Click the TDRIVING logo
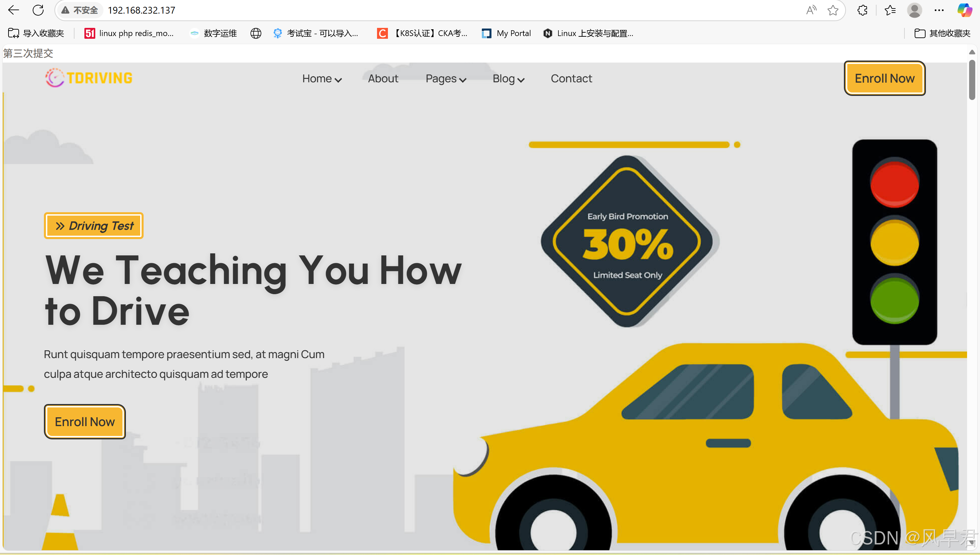Image resolution: width=980 pixels, height=555 pixels. [x=89, y=78]
